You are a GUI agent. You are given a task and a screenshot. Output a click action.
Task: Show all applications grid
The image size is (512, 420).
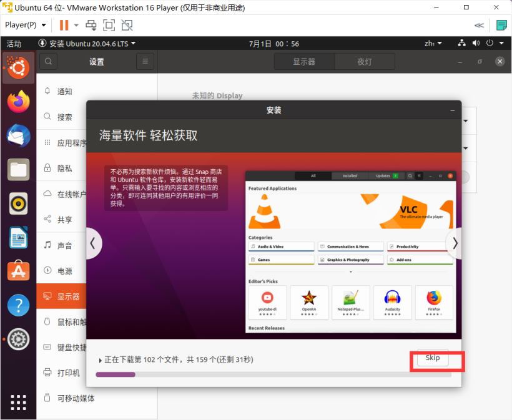(18, 402)
